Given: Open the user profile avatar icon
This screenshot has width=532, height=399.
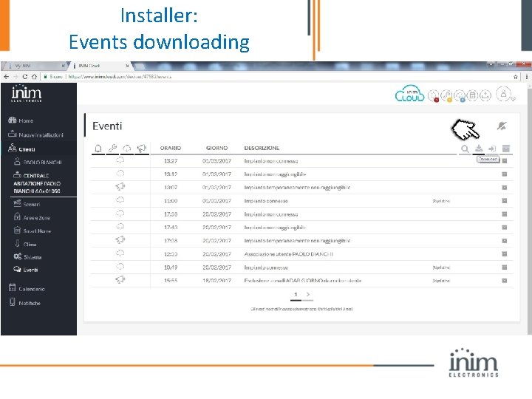Looking at the screenshot, I should coord(503,94).
